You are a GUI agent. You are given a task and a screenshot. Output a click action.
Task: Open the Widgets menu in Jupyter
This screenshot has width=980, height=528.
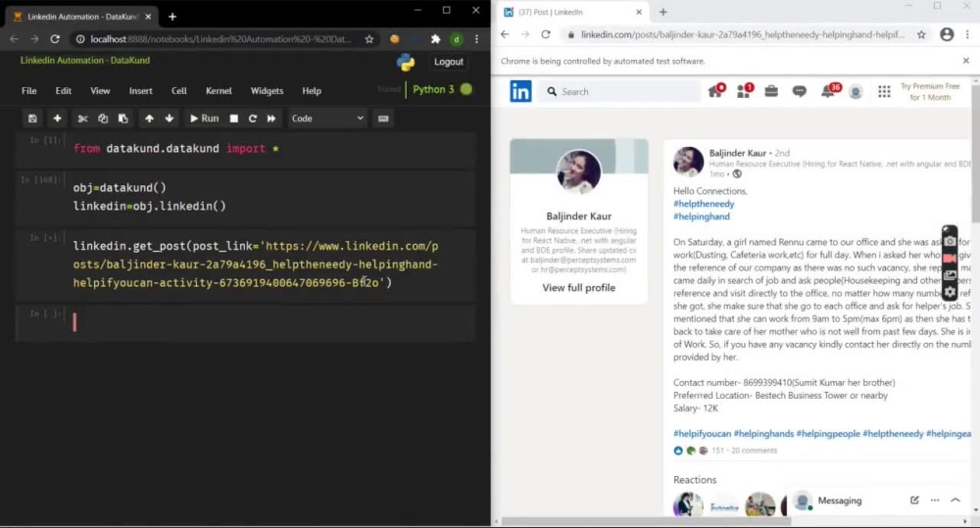(267, 90)
